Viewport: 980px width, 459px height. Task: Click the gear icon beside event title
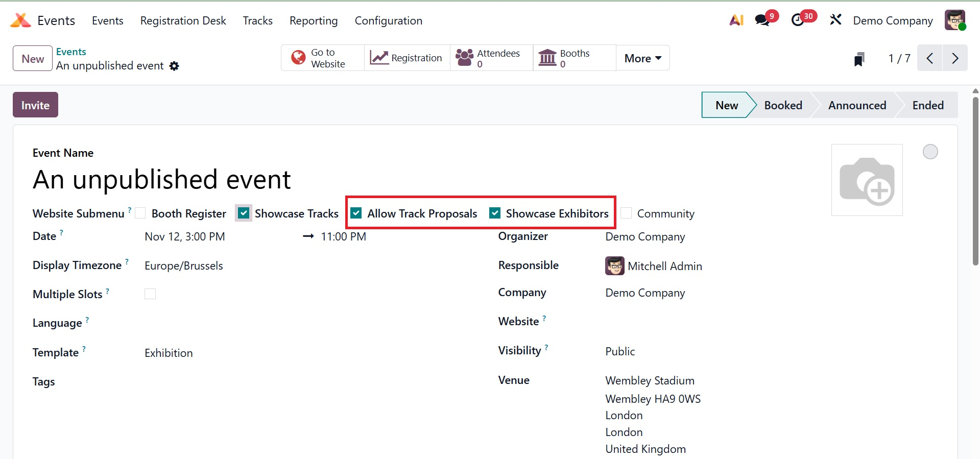tap(174, 66)
